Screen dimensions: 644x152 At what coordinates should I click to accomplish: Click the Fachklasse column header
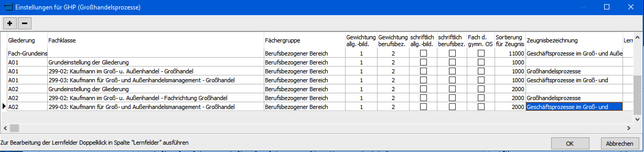coord(62,41)
